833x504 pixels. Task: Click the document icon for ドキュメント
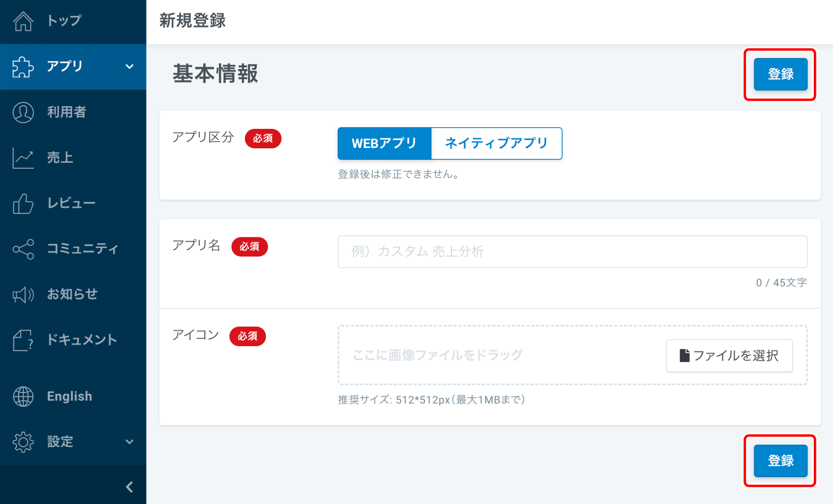pos(23,340)
